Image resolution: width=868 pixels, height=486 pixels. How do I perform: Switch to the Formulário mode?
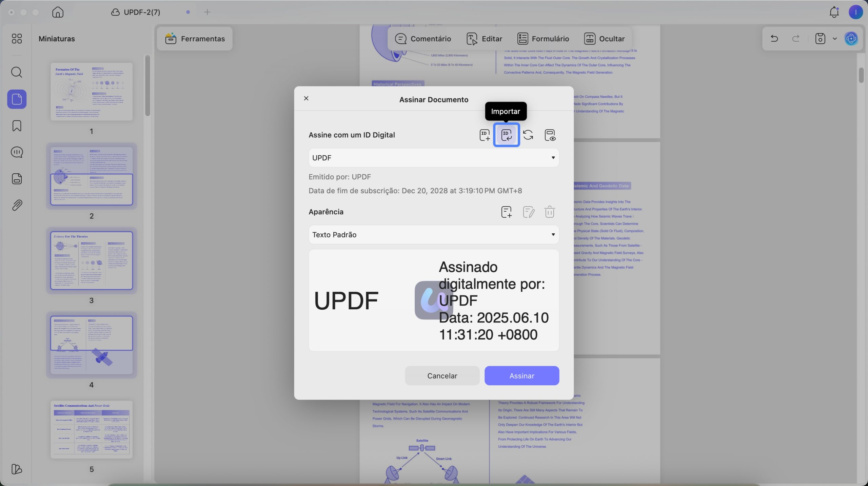543,39
